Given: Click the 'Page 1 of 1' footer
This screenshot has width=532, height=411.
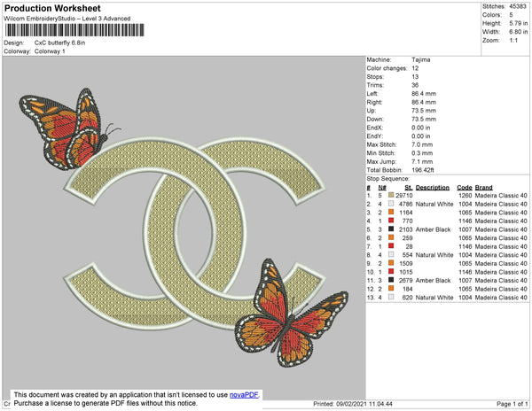Looking at the screenshot, I should (x=512, y=404).
